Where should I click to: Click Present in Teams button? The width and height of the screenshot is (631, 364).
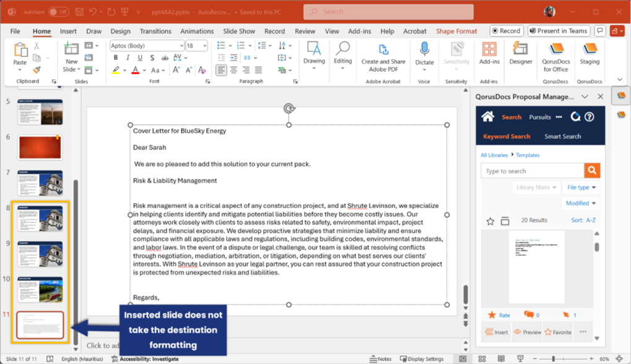pyautogui.click(x=559, y=30)
